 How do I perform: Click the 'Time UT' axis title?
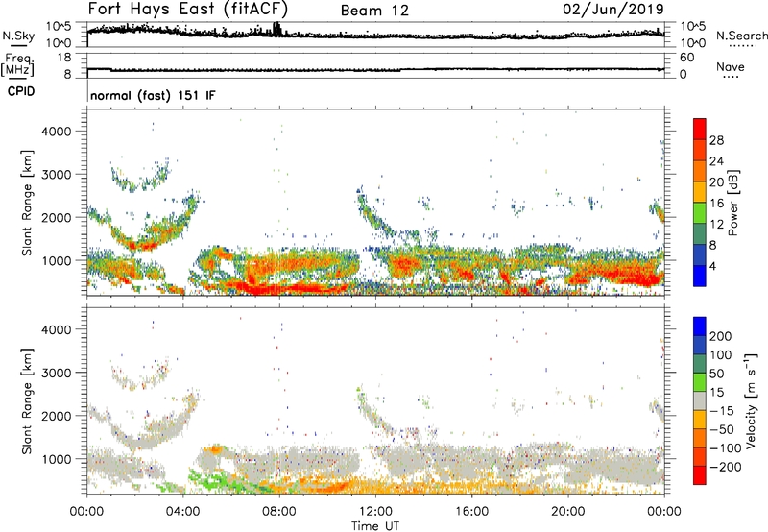(x=375, y=526)
